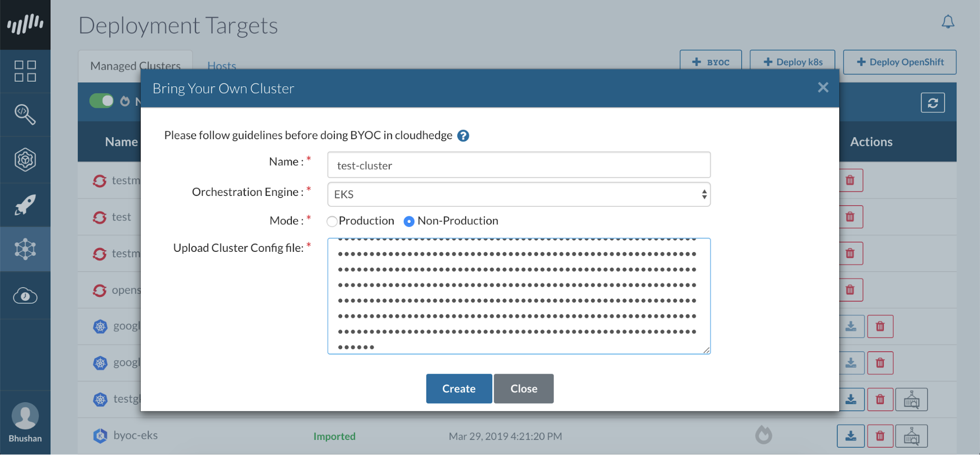
Task: Open the Orchestration Engine dropdown
Action: [519, 194]
